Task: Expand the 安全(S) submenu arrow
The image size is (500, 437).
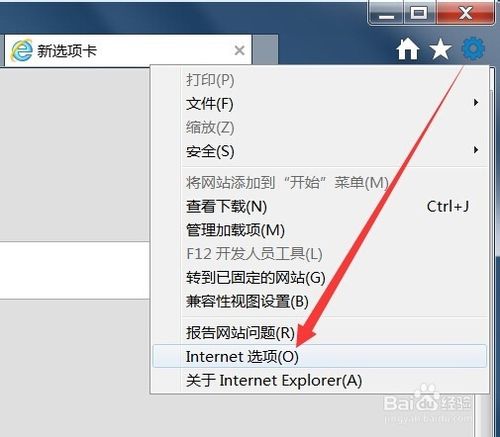Action: 476,150
